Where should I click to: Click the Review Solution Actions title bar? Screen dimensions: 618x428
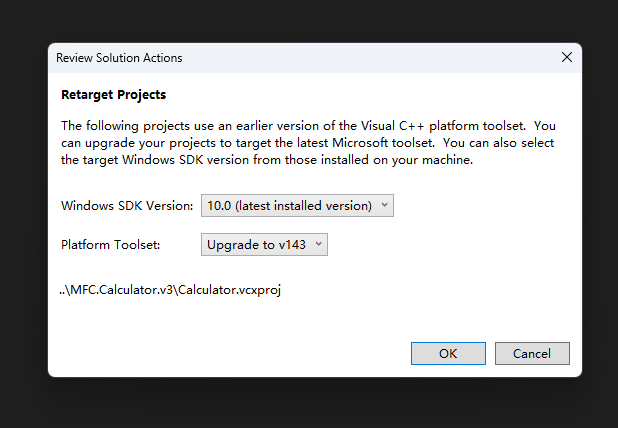point(300,58)
